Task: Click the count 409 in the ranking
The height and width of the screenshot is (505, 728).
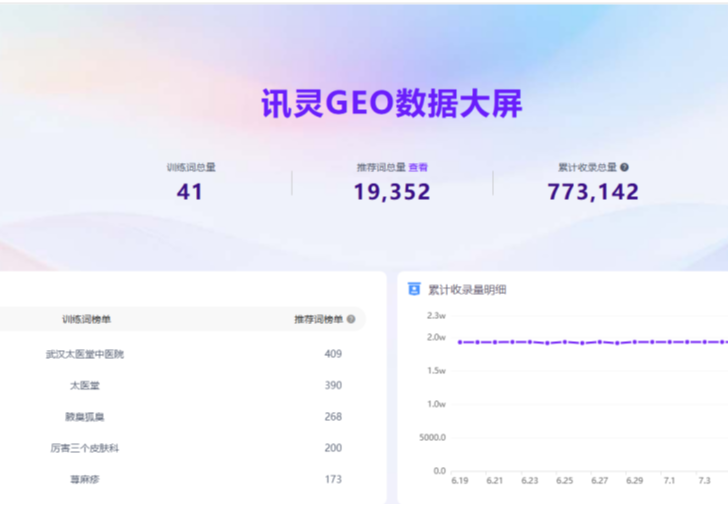Action: (333, 354)
